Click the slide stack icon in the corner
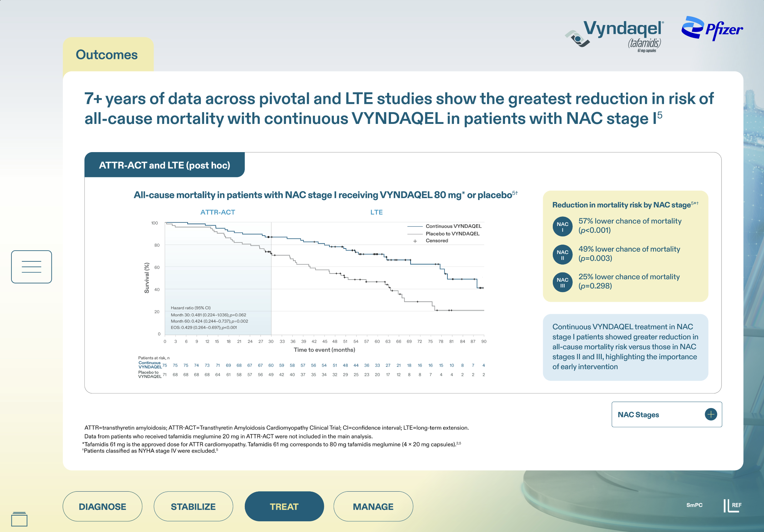The width and height of the screenshot is (764, 532). (19, 519)
